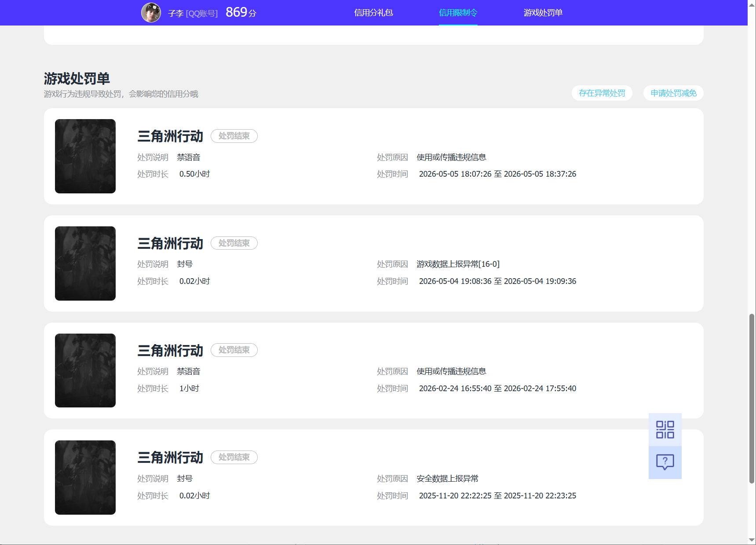Screen dimensions: 756x545
Task: Click the 游戏处罚单 section heading
Action: pyautogui.click(x=77, y=79)
